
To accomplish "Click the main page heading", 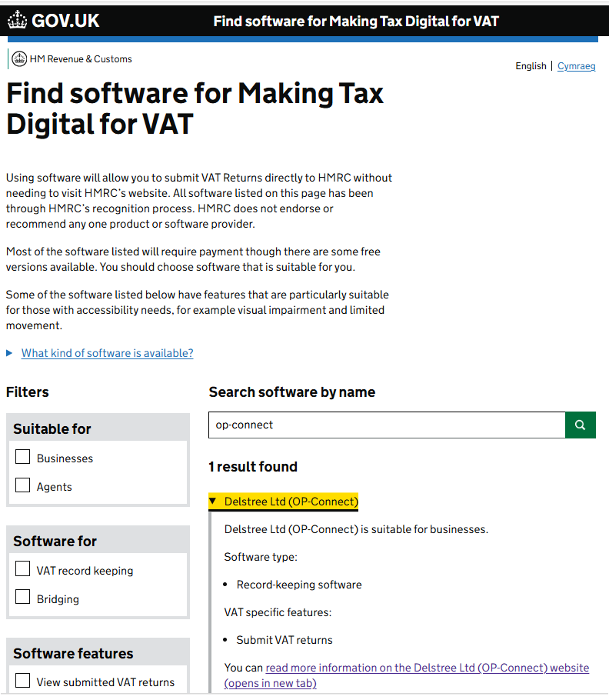I will click(195, 108).
